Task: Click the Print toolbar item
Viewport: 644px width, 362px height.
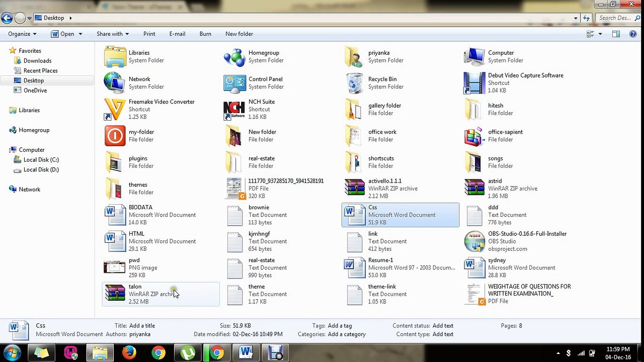Action: pyautogui.click(x=149, y=34)
